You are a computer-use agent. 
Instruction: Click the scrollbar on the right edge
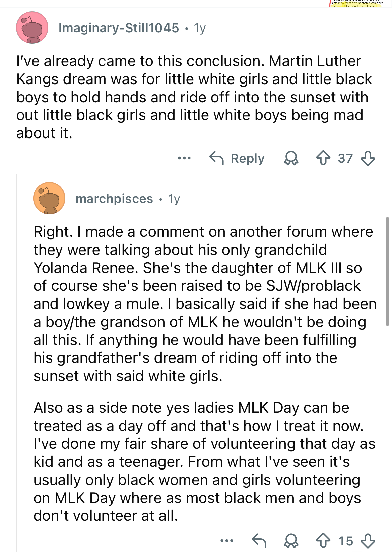[x=387, y=272]
